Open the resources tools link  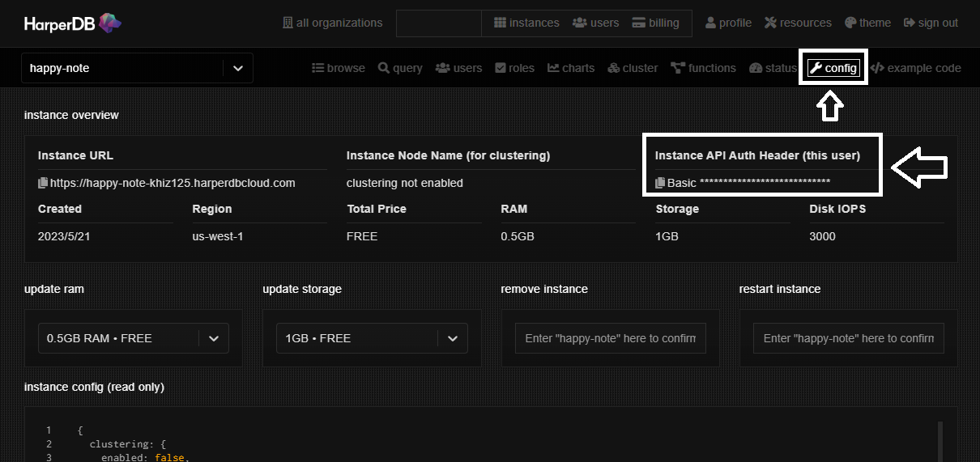[x=798, y=23]
